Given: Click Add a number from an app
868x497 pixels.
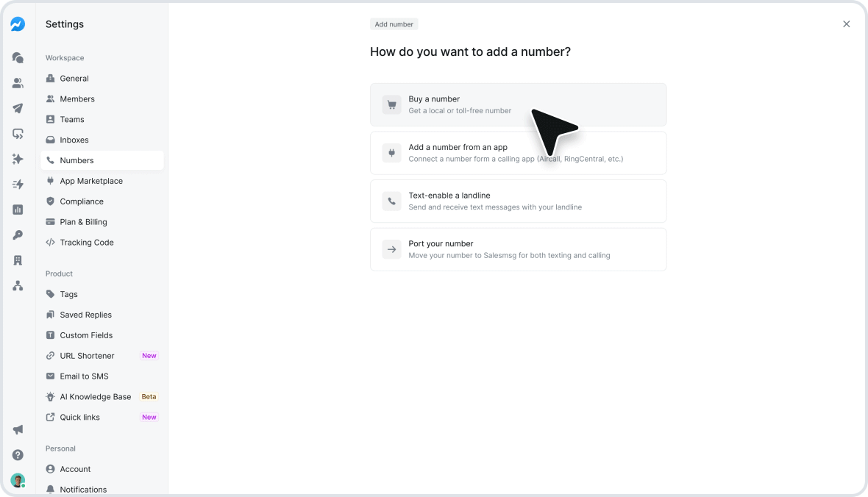Looking at the screenshot, I should point(518,152).
